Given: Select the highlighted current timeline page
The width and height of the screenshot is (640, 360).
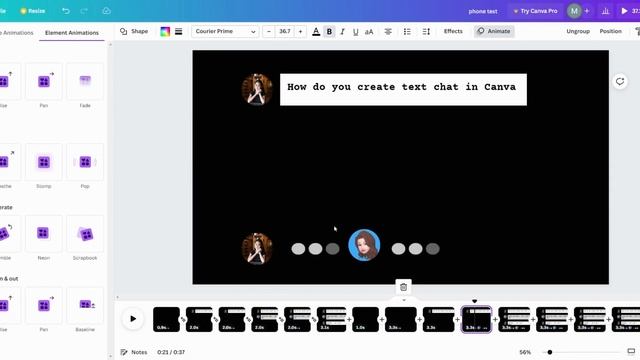Looking at the screenshot, I should pyautogui.click(x=476, y=319).
